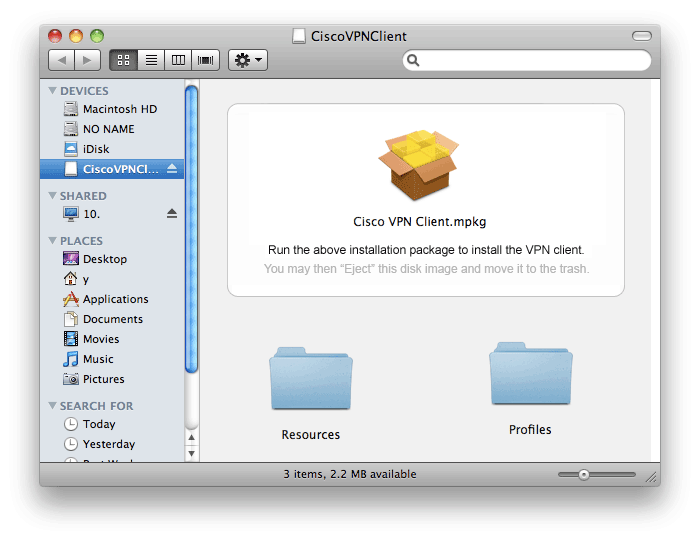Open the Documents icon in the sidebar
The width and height of the screenshot is (700, 541).
71,319
